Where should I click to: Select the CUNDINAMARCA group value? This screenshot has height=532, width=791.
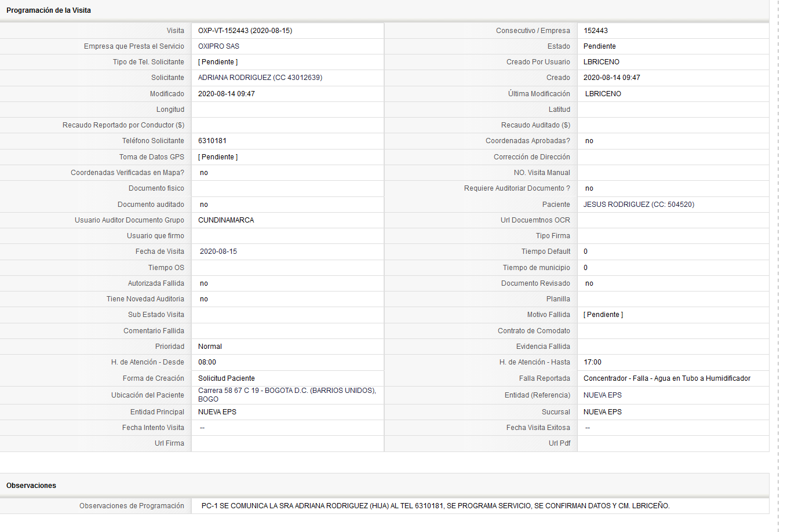(x=226, y=220)
